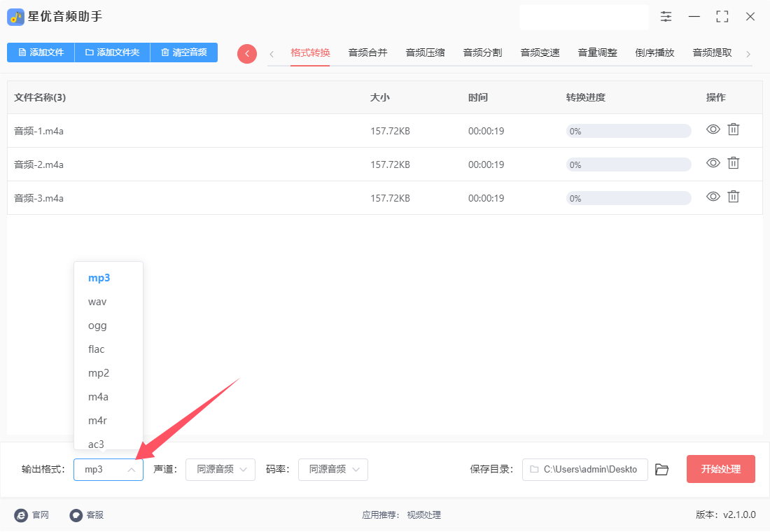Expand the 声道 同源音频 dropdown
The width and height of the screenshot is (770, 532).
(x=220, y=470)
